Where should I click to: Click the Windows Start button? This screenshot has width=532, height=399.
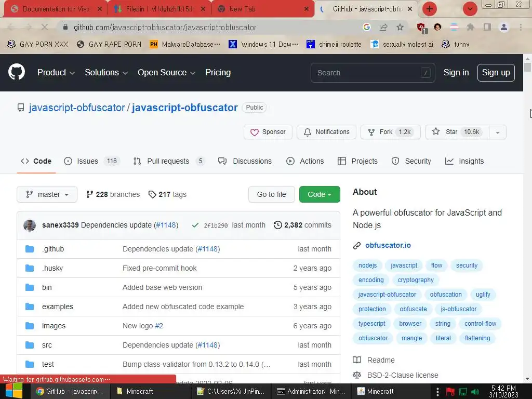click(x=14, y=391)
